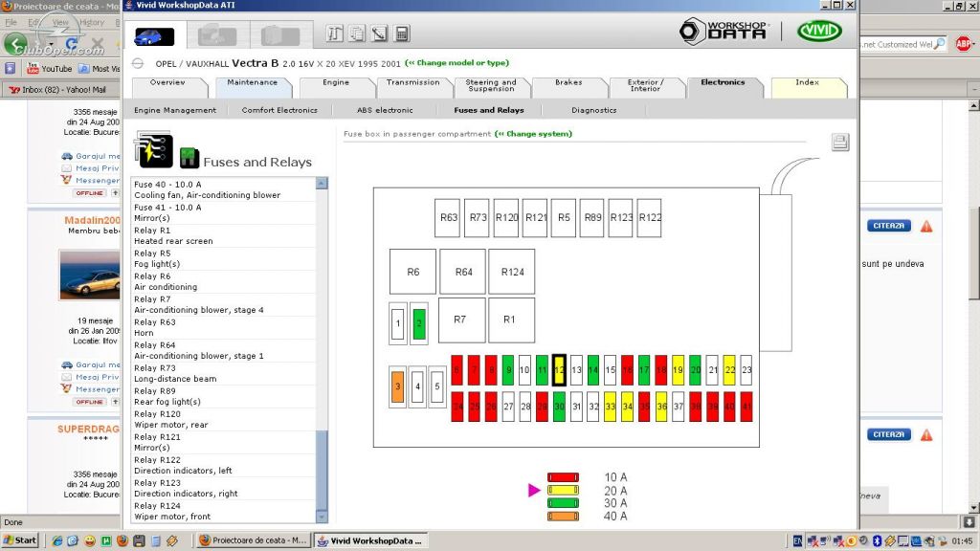
Task: Select relay R63 in the diagram
Action: 448,218
